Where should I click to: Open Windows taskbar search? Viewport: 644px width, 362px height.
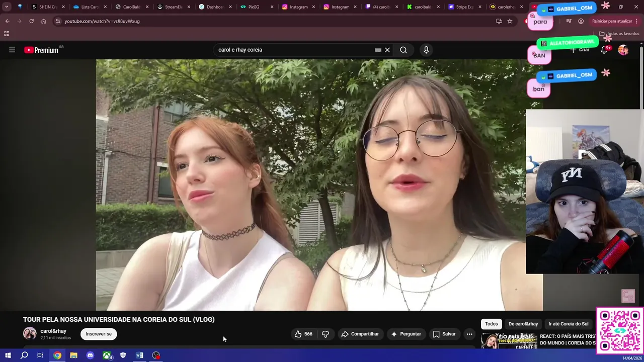(24, 355)
